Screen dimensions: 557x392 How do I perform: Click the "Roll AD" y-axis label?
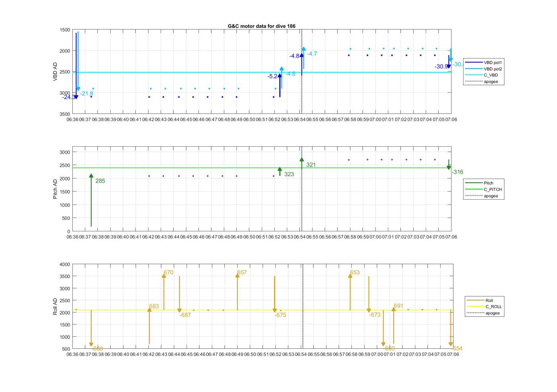[55, 306]
